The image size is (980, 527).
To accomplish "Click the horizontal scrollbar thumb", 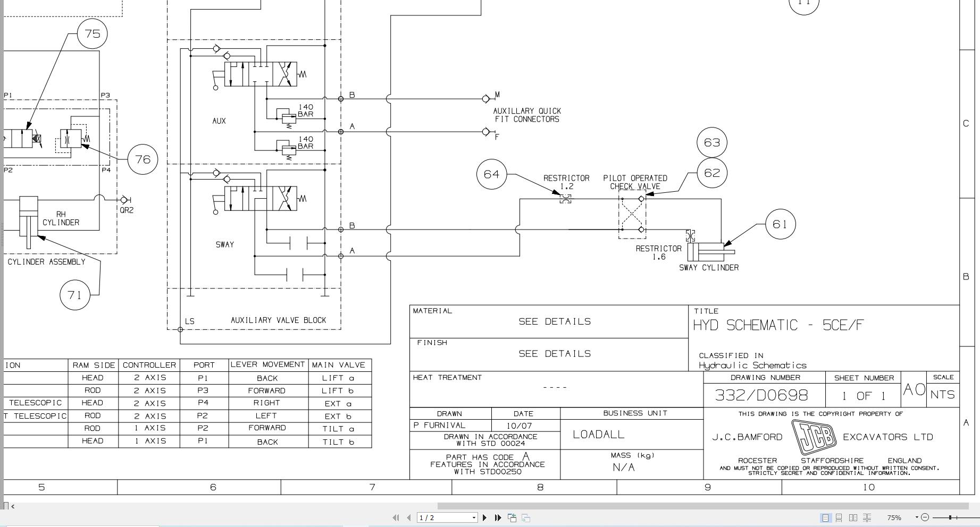I will (x=703, y=506).
